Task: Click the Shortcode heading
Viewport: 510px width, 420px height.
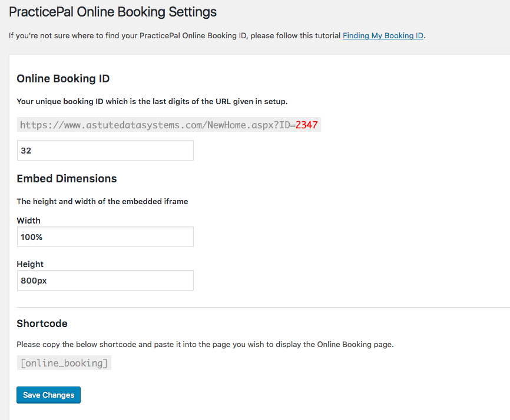Action: (x=42, y=324)
